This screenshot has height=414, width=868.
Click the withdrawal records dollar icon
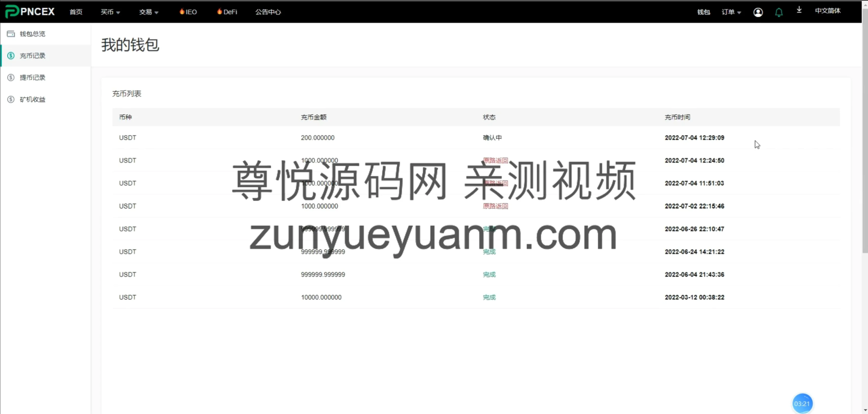point(11,78)
